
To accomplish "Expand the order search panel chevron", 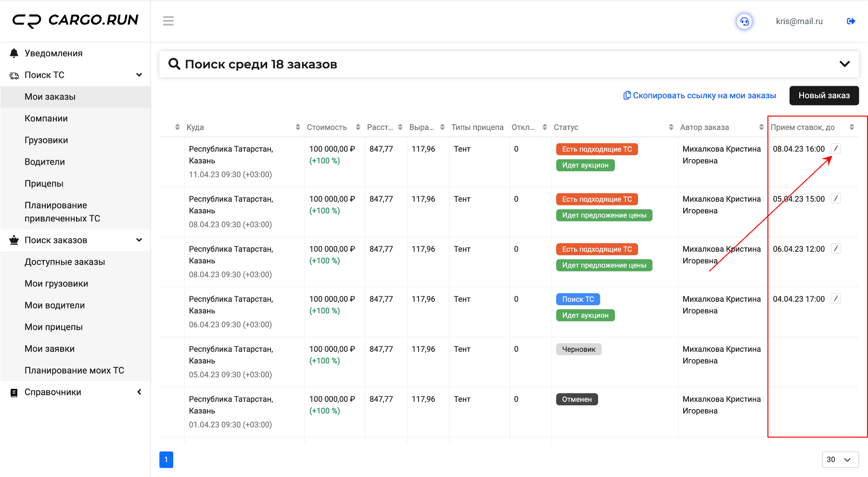I will pyautogui.click(x=844, y=64).
